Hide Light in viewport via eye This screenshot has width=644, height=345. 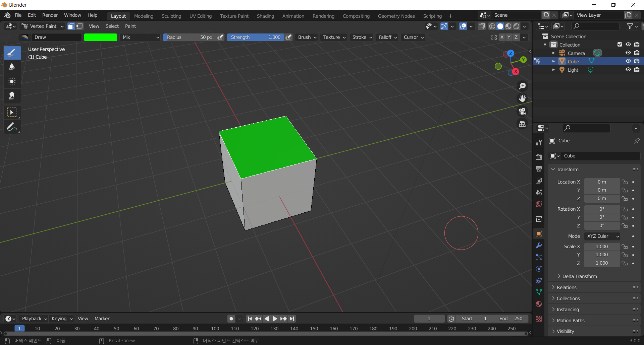pos(628,70)
